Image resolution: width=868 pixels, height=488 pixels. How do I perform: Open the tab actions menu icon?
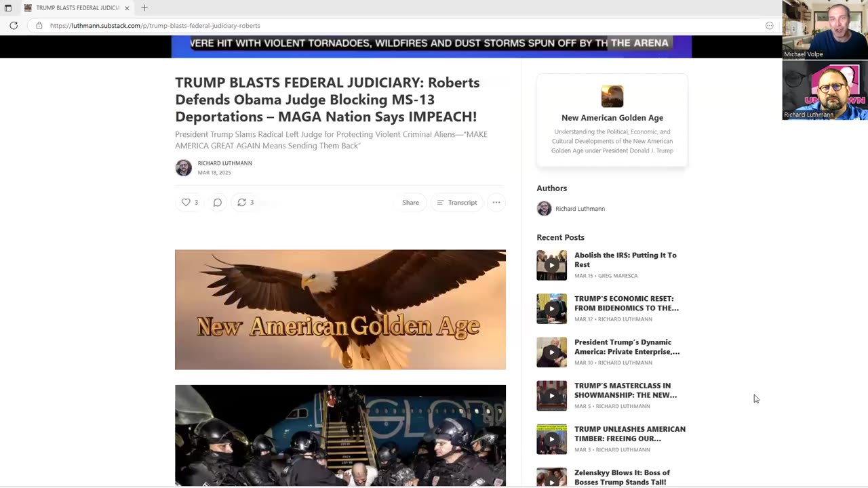(8, 8)
